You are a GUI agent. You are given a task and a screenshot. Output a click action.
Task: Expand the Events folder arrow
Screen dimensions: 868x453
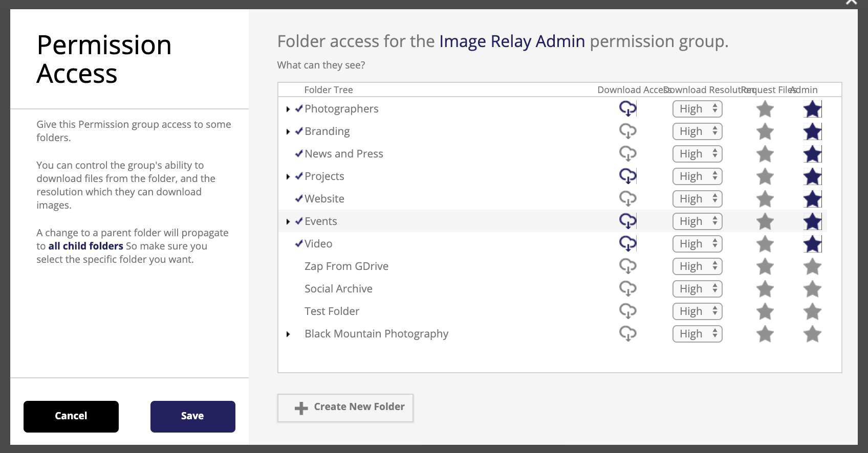click(x=288, y=222)
